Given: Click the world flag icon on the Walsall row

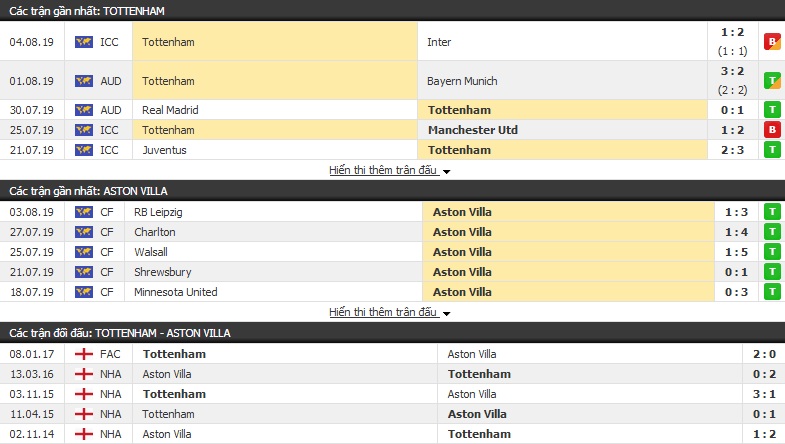Looking at the screenshot, I should 84,252.
